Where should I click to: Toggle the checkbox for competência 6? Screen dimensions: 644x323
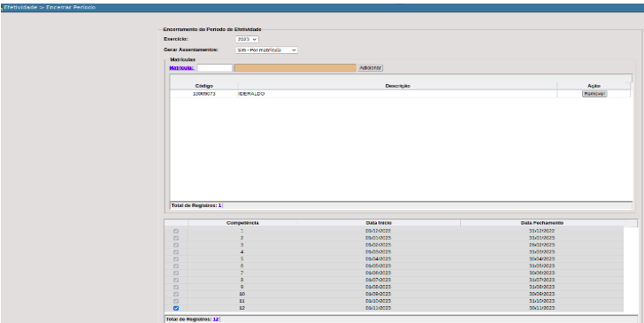pos(176,265)
